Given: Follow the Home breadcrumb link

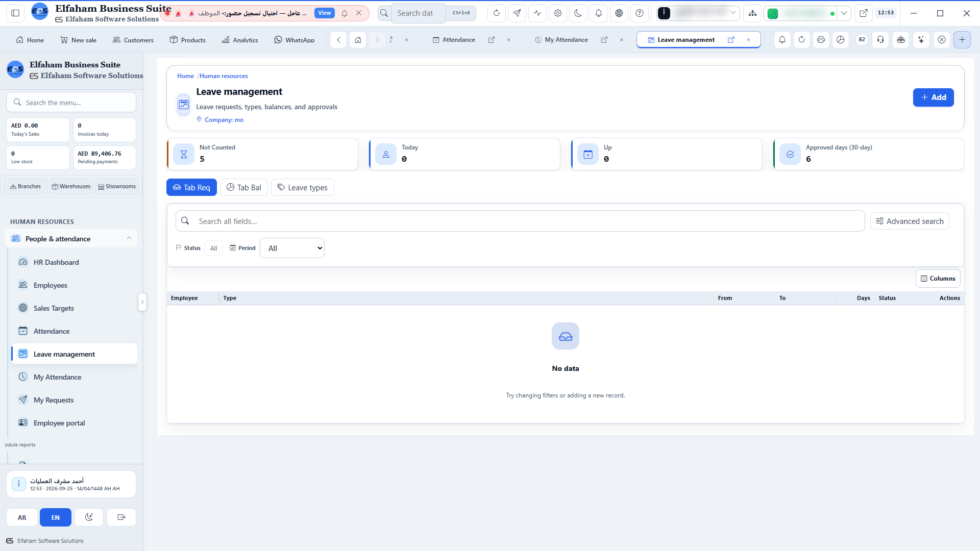Looking at the screenshot, I should coord(185,76).
